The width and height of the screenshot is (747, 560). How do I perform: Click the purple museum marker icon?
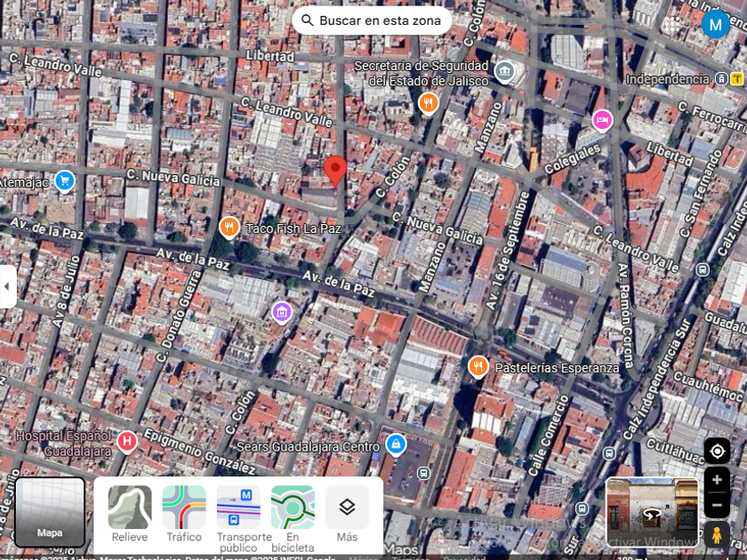point(282,312)
